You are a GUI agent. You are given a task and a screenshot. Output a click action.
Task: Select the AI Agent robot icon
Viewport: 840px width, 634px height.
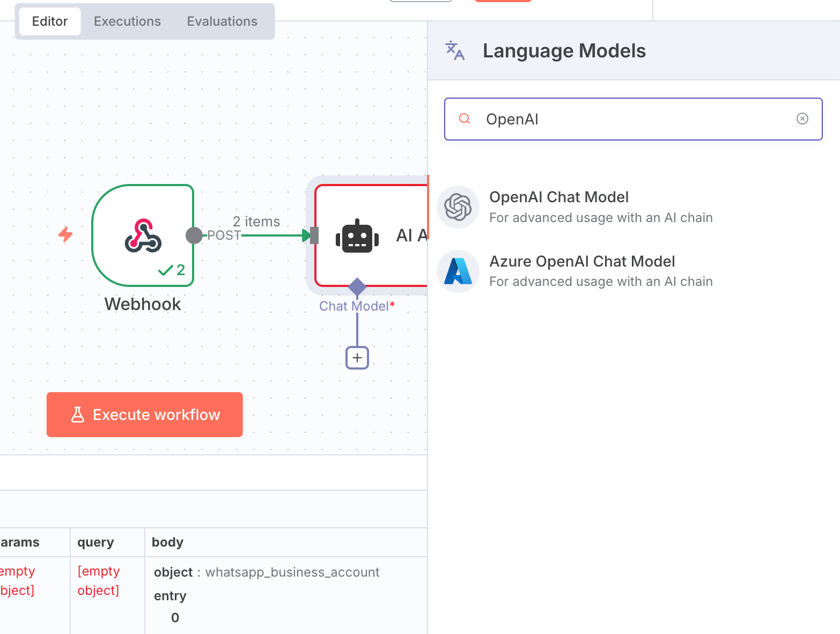357,236
